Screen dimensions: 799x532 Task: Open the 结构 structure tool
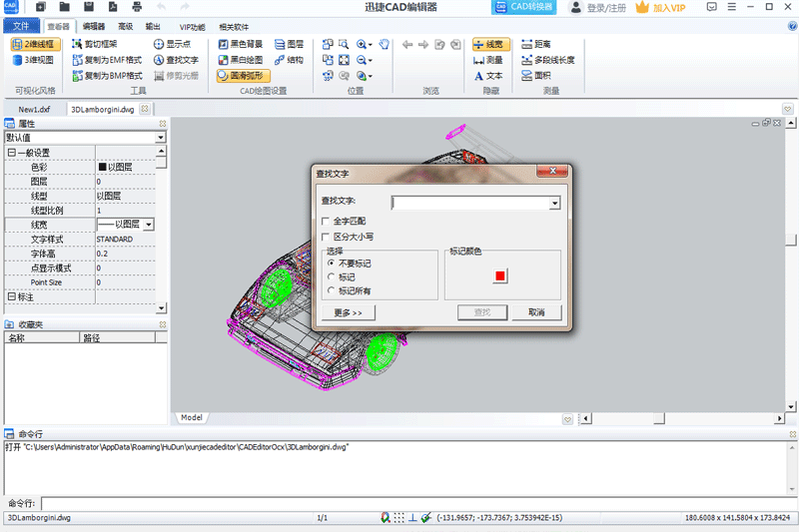(x=289, y=60)
